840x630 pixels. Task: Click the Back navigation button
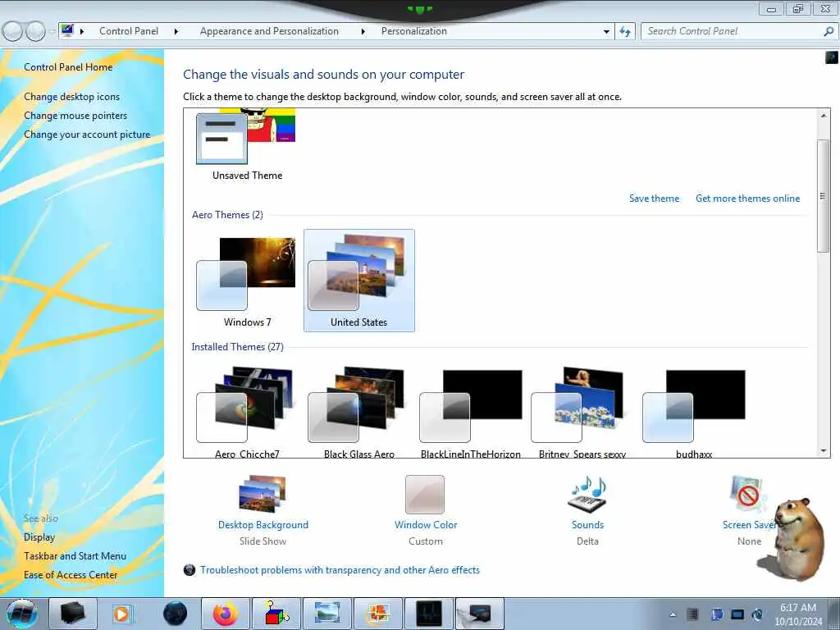13,32
